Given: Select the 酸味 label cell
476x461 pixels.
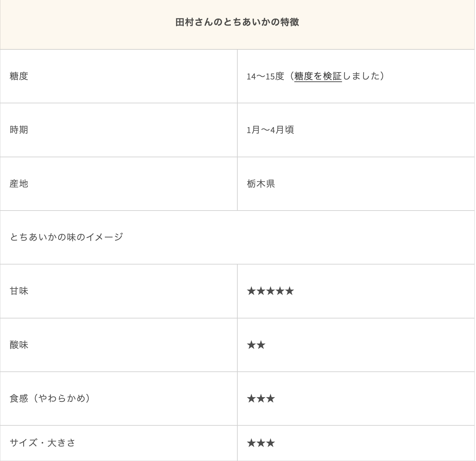Looking at the screenshot, I should [19, 345].
